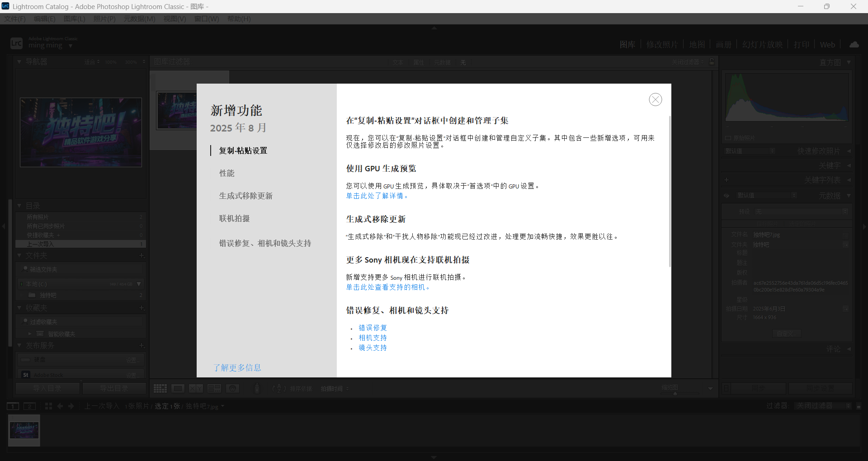The image size is (868, 461).
Task: Toggle the metadata panel eye icon
Action: (726, 196)
